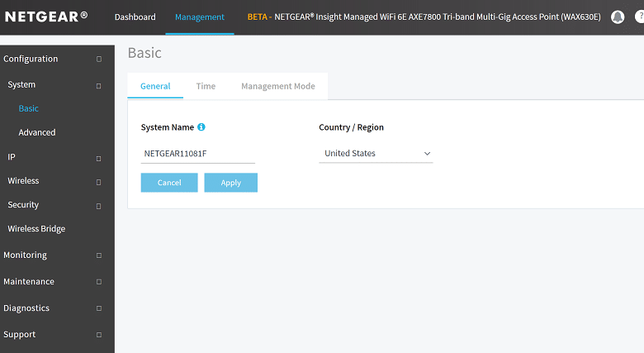Click the Diagnostics sidebar label
Image resolution: width=644 pixels, height=353 pixels.
[26, 308]
